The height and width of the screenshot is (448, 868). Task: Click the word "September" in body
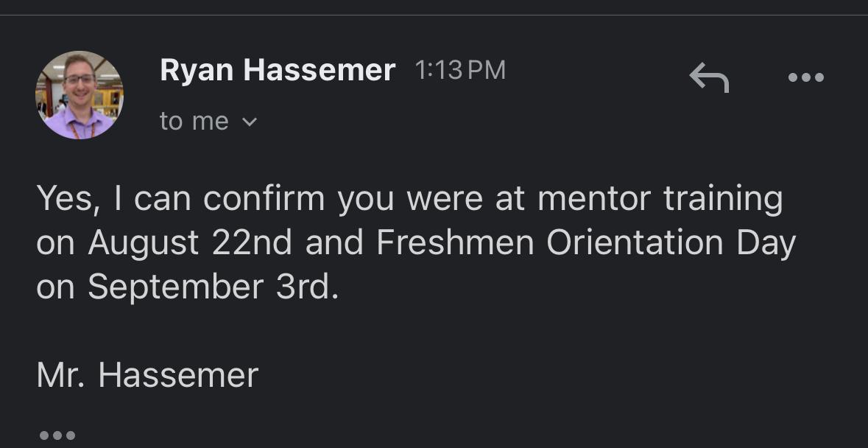pos(175,287)
